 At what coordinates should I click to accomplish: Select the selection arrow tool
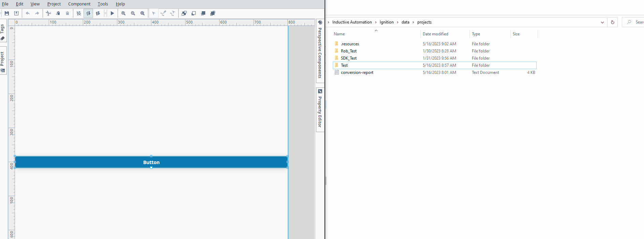click(x=154, y=13)
